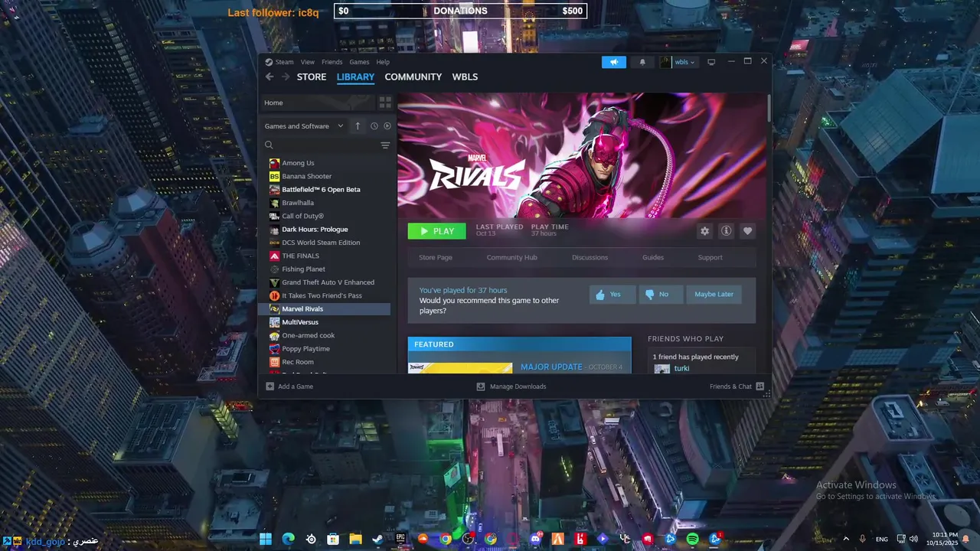Viewport: 980px width, 551px height.
Task: Open the WBLS profile tab
Action: pyautogui.click(x=465, y=77)
